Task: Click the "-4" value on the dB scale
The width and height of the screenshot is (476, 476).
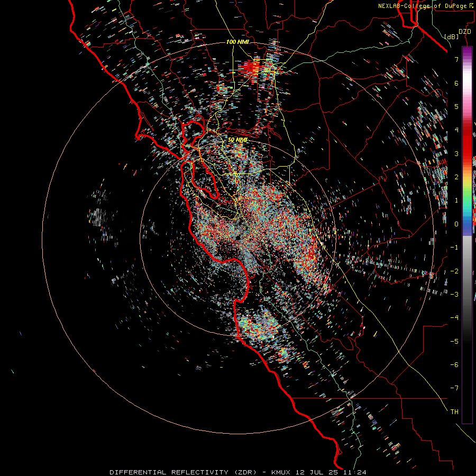Action: (454, 318)
